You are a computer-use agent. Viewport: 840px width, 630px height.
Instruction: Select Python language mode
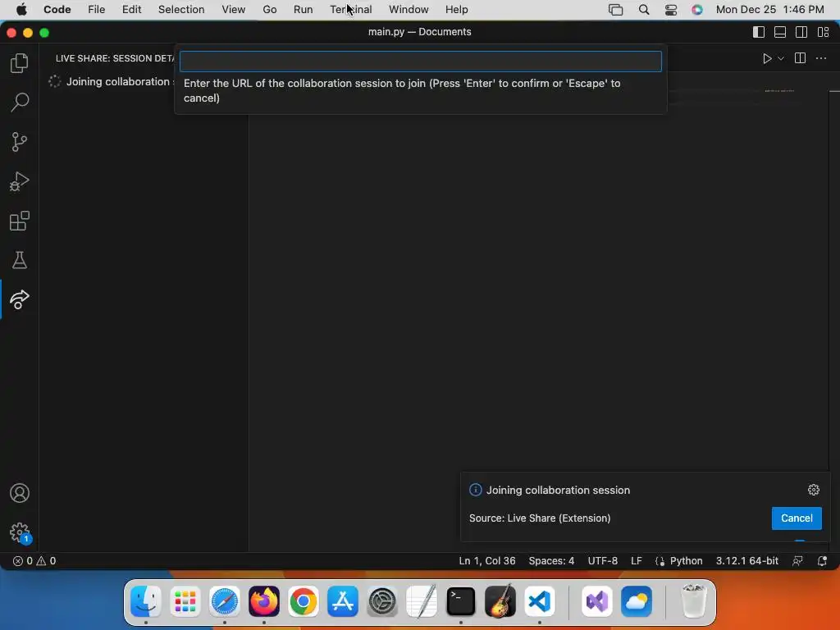[x=686, y=561]
